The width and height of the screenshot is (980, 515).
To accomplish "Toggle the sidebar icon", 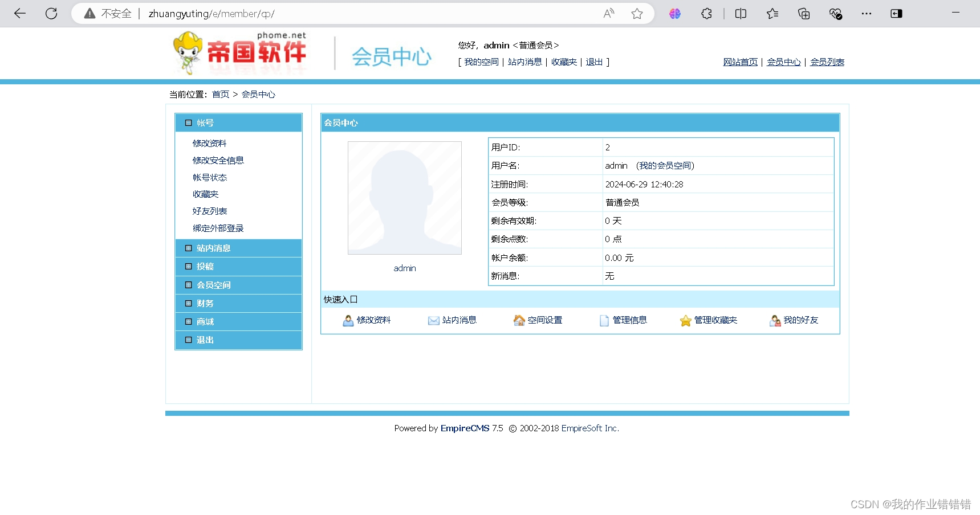I will (896, 14).
